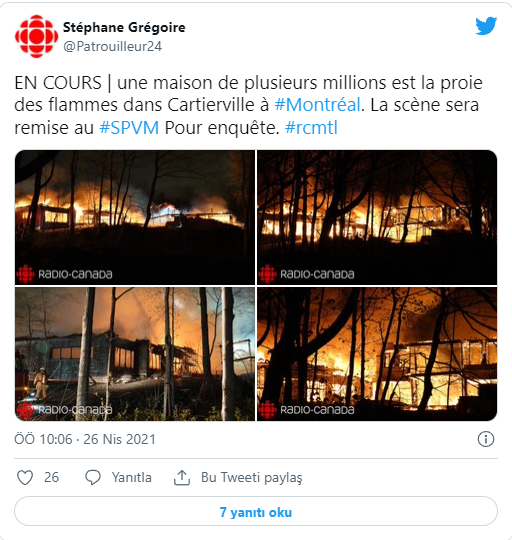Open the bottom-left firefighter photo

135,354
